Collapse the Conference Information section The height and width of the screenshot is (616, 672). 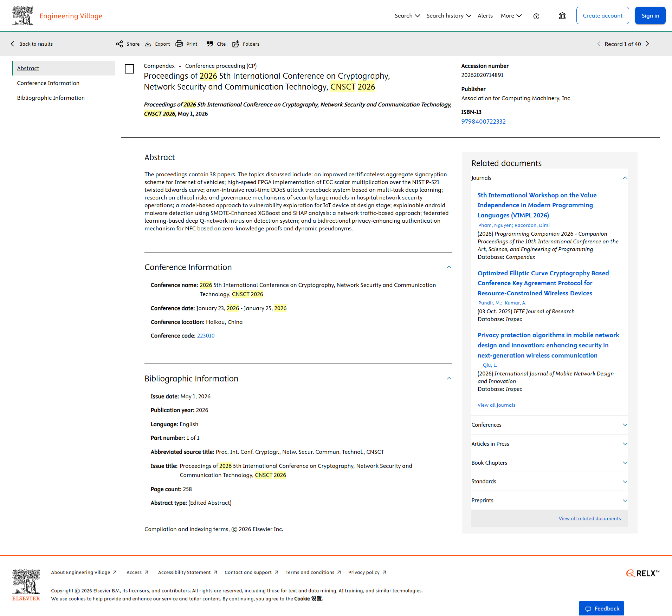coord(449,267)
